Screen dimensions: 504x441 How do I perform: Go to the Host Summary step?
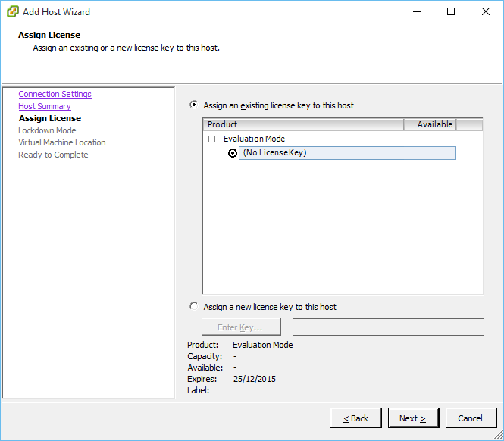coord(45,106)
